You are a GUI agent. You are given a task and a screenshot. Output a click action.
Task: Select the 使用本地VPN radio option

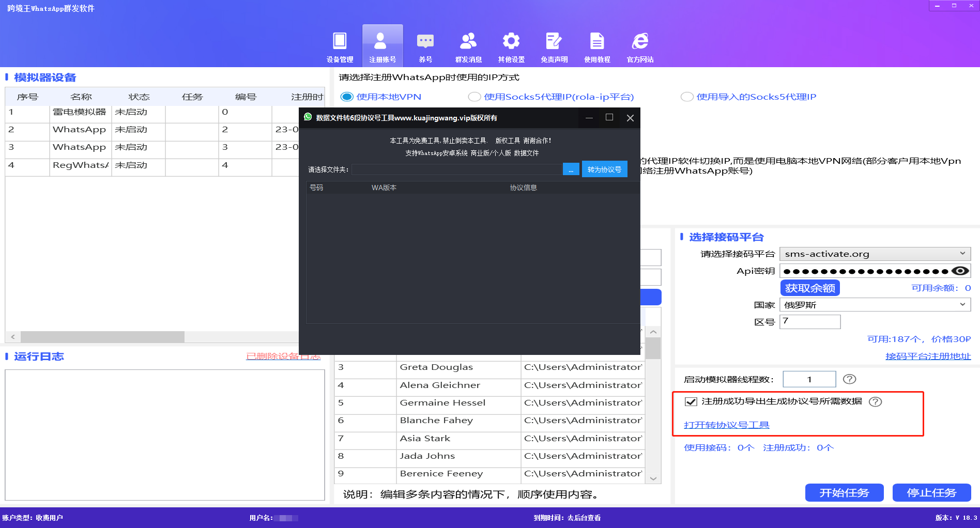click(x=345, y=97)
